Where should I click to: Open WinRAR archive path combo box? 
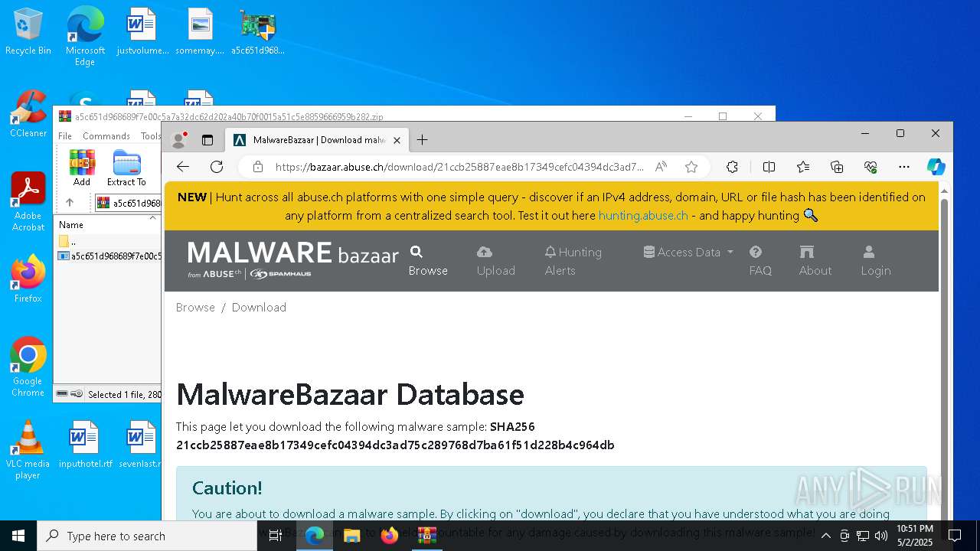click(127, 203)
